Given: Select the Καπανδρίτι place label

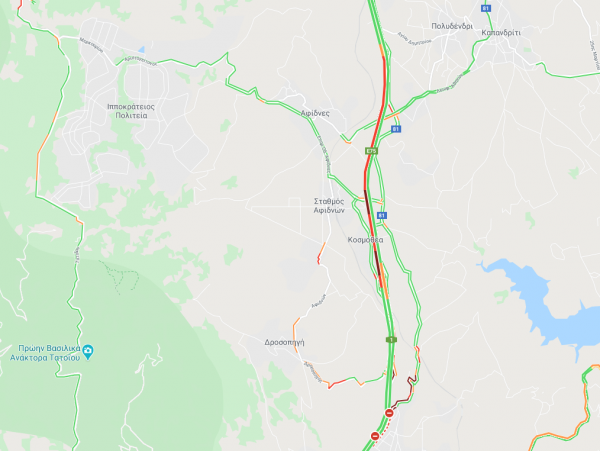Looking at the screenshot, I should coord(501,33).
